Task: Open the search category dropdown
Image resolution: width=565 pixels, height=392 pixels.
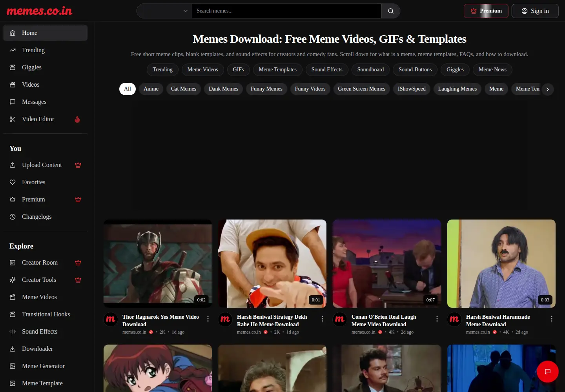Action: point(164,11)
